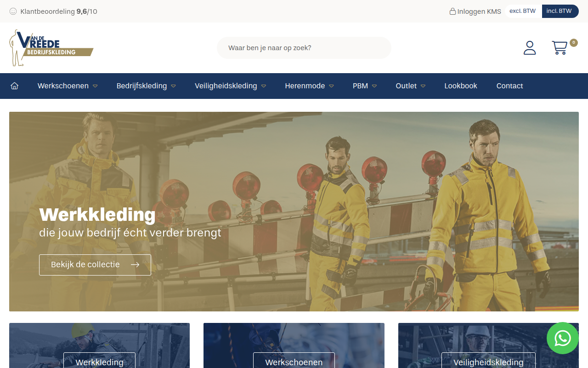Click 'die jouw bedrijf écht verder brengt' text
This screenshot has width=588, height=368.
[x=130, y=233]
